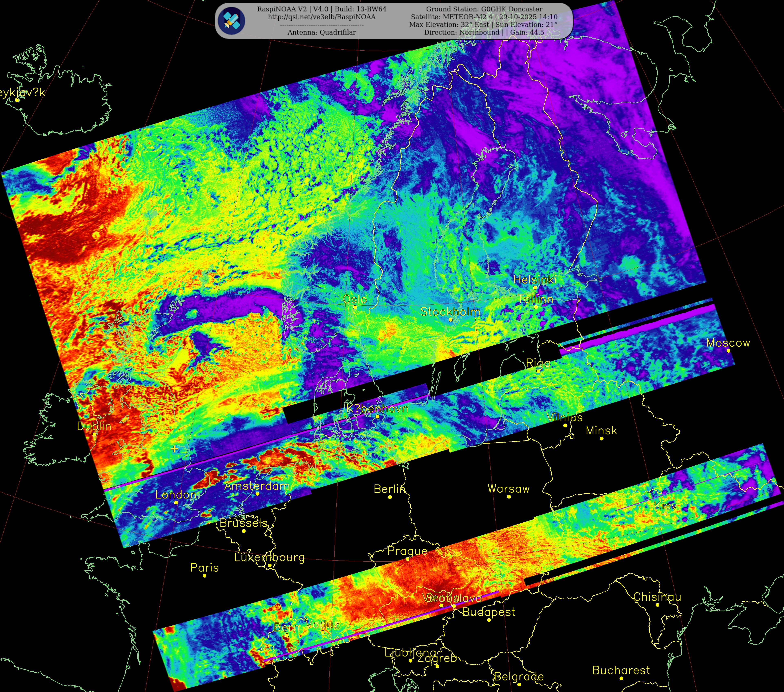
Task: Click the Helsinki city label
Action: [535, 280]
